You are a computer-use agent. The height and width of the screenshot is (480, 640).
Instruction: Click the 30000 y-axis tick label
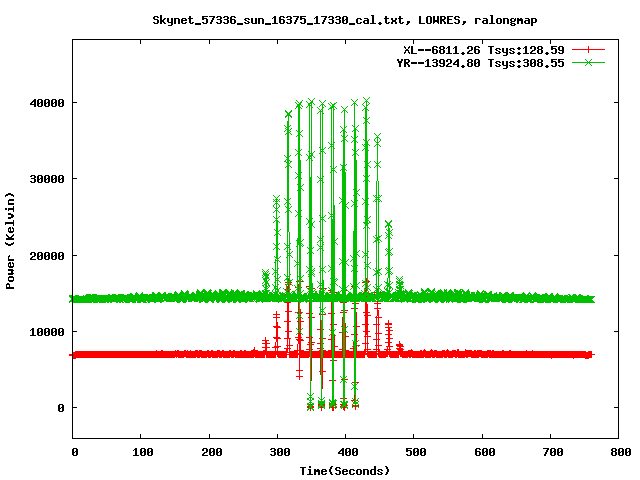pos(47,179)
